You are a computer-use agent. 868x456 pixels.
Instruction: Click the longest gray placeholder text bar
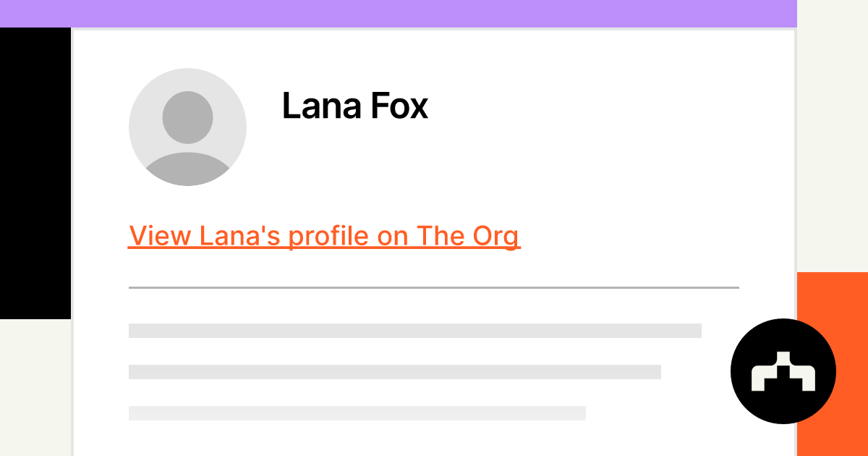pyautogui.click(x=414, y=331)
